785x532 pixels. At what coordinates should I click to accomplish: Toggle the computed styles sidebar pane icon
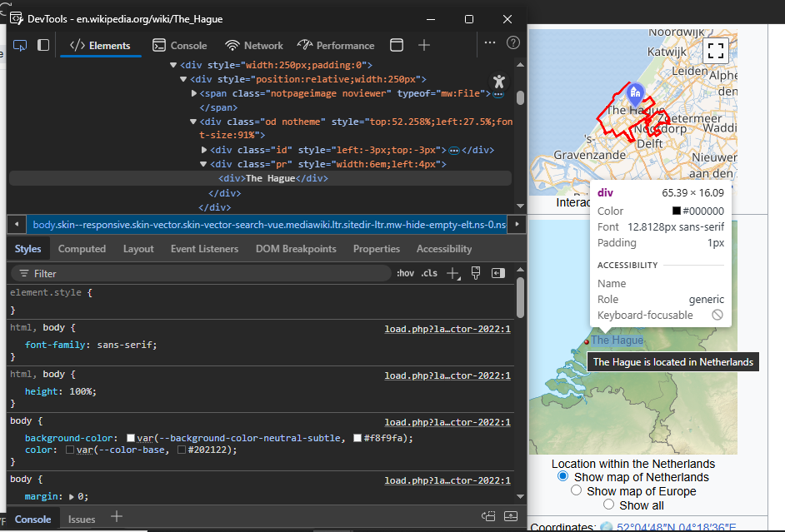coord(498,273)
